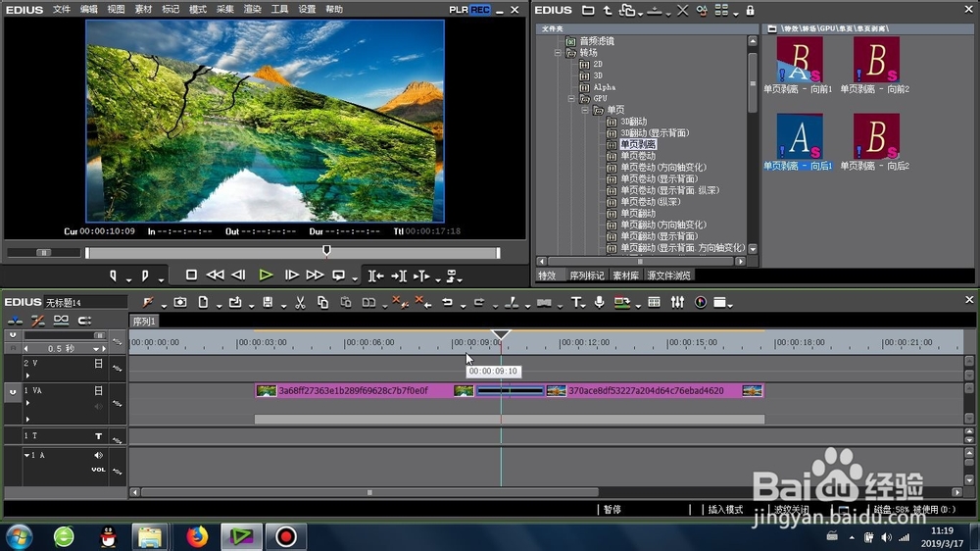Screen dimensions: 980x551
Task: Open the timeline scale 0.5 秒 dropdown
Action: click(x=96, y=348)
